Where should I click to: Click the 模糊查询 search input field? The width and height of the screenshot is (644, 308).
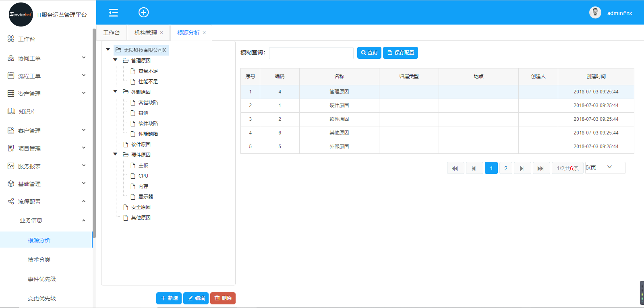tap(311, 53)
